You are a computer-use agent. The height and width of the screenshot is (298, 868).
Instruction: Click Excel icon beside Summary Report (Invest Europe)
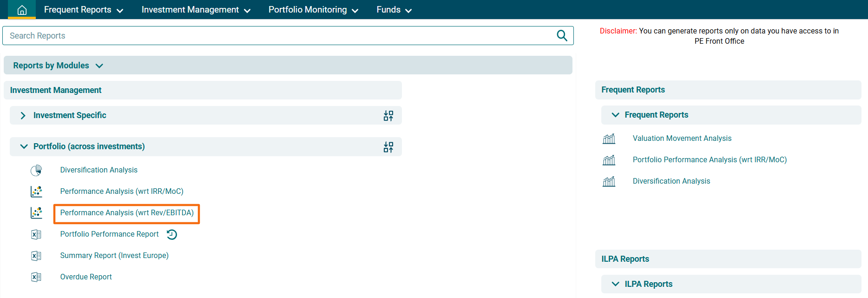(x=36, y=256)
